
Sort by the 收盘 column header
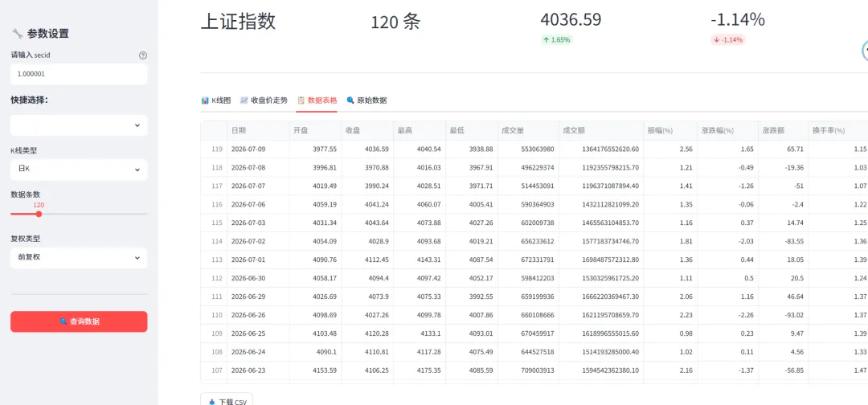[367, 131]
